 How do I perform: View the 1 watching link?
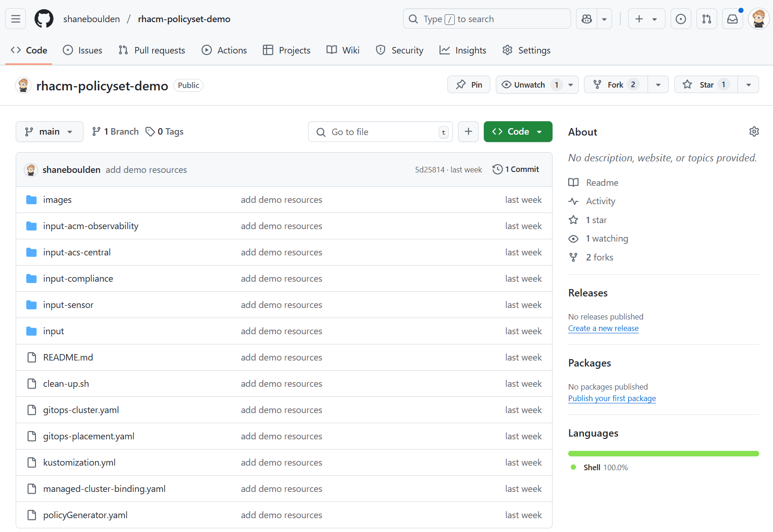pyautogui.click(x=598, y=239)
